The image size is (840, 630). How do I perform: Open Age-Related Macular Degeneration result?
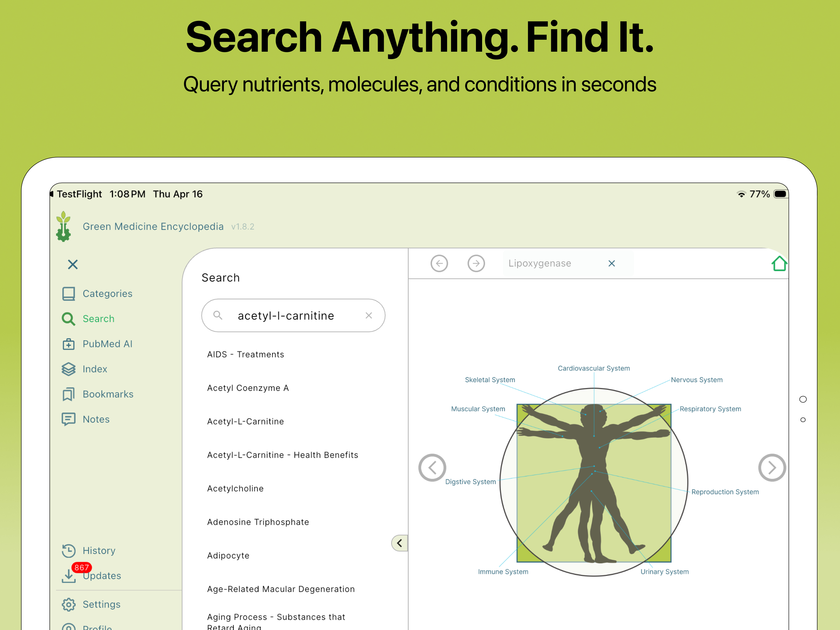pyautogui.click(x=281, y=589)
